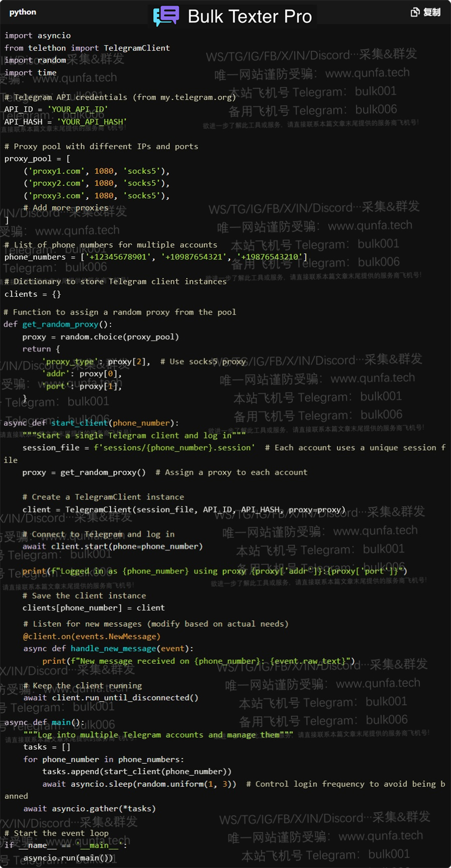Click the '@client.on(events.NewMessage)' decorator

click(92, 636)
